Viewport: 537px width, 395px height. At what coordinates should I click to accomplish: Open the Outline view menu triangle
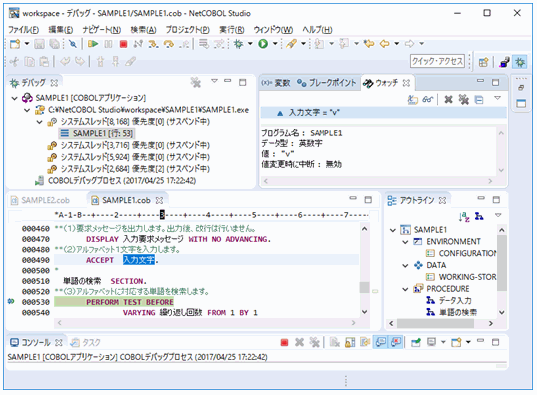[498, 215]
